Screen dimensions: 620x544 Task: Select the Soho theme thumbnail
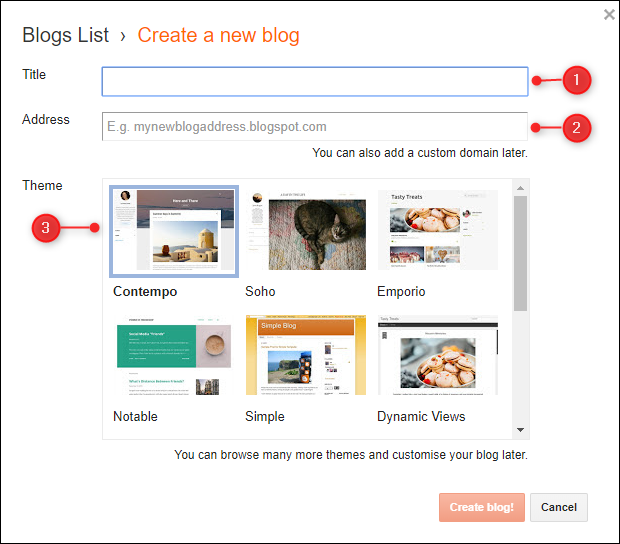[305, 231]
